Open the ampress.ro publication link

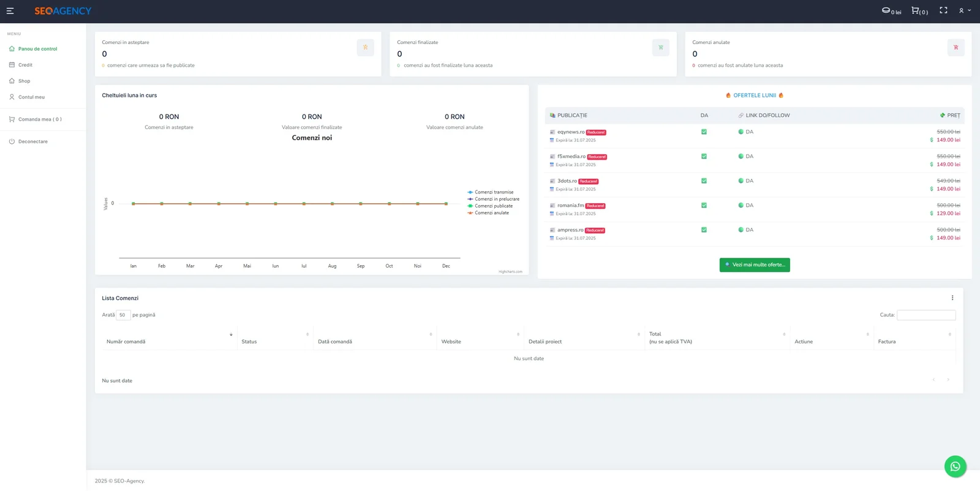[x=571, y=230]
